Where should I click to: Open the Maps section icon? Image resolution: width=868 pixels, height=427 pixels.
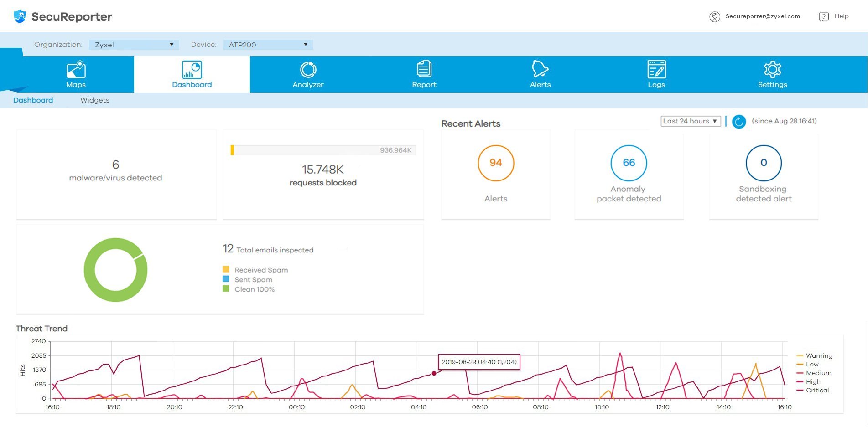tap(76, 70)
